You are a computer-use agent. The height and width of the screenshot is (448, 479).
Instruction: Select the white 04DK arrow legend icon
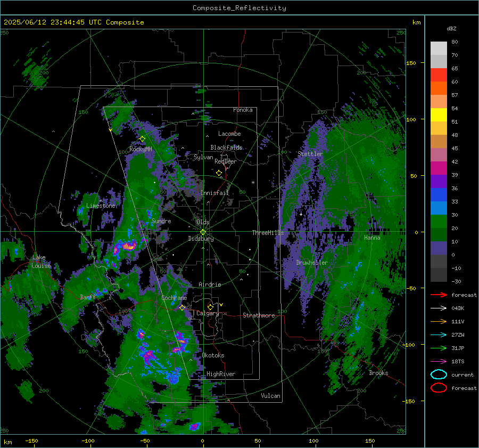[x=439, y=308]
